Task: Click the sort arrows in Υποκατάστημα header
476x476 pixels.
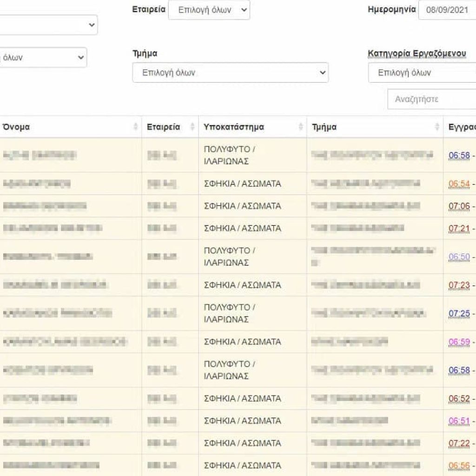Action: pos(301,126)
